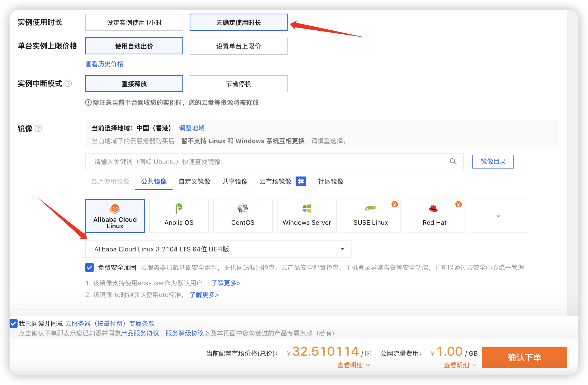The image size is (588, 385).
Task: Switch to 最近使用镜像 tab
Action: tap(110, 181)
